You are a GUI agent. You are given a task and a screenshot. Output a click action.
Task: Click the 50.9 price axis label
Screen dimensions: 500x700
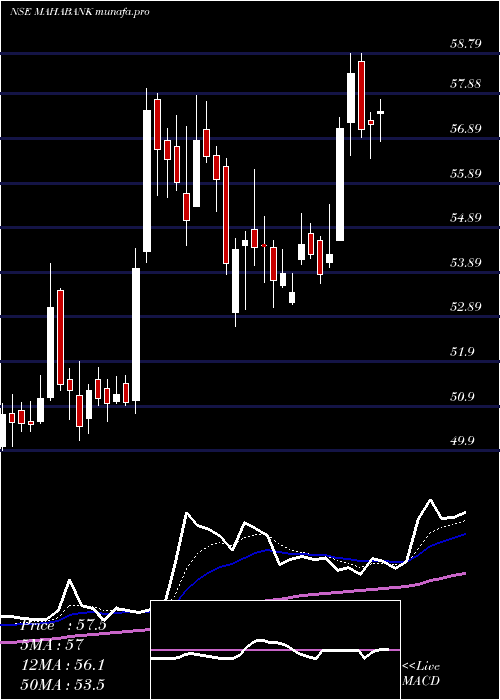[x=462, y=397]
